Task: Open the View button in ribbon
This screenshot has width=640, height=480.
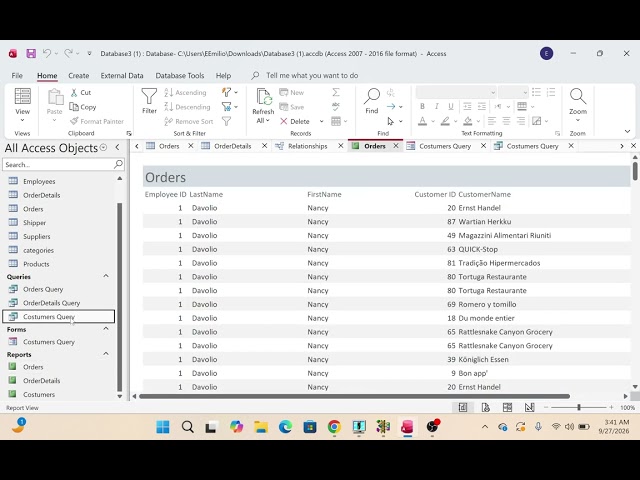Action: coord(22,105)
